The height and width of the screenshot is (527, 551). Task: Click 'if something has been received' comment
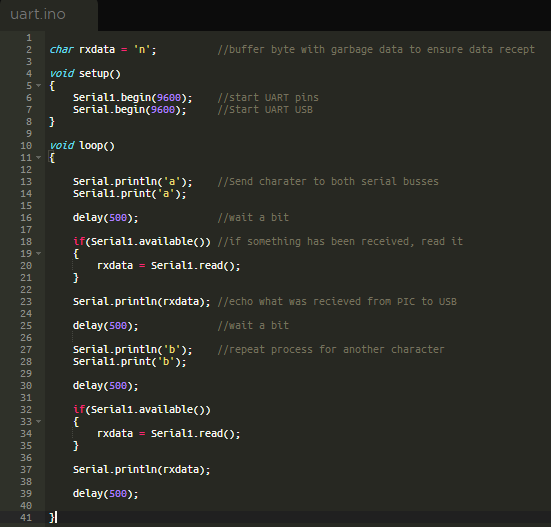coord(340,241)
